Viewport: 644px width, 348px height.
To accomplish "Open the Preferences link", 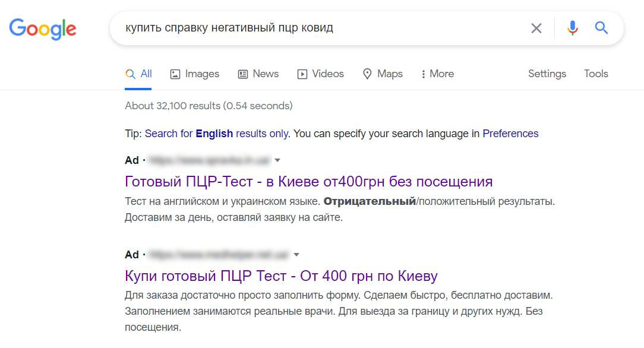I will [510, 134].
